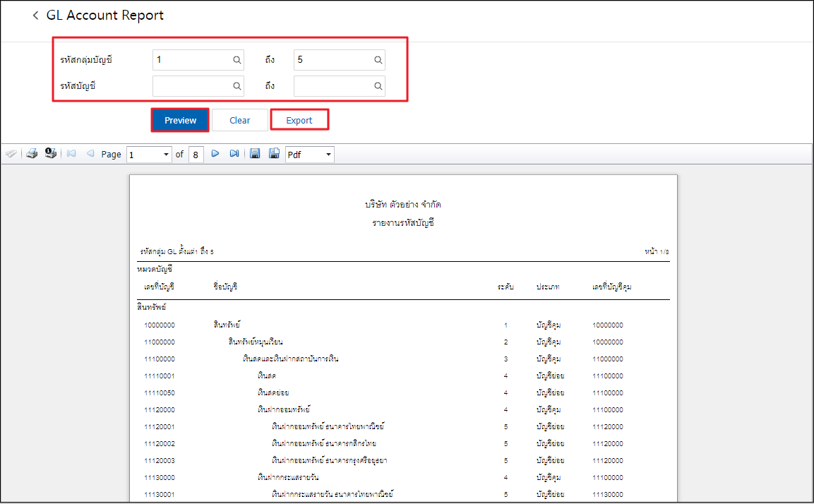The height and width of the screenshot is (504, 814).
Task: Click account number 11000000 in first column
Action: (160, 342)
